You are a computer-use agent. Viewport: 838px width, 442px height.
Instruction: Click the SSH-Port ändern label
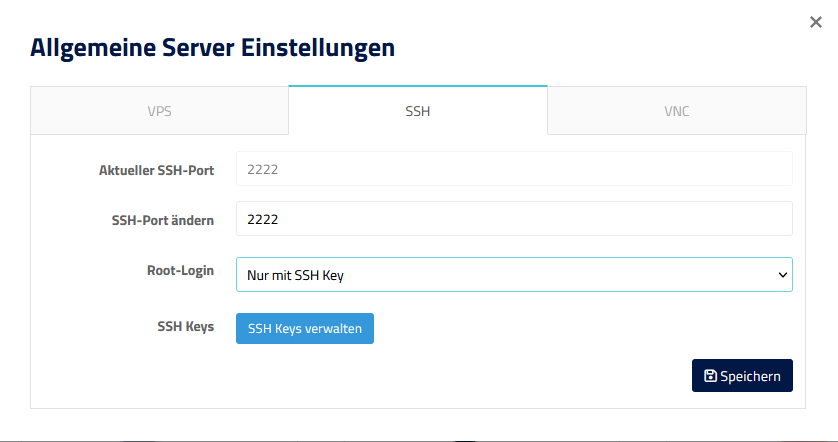coord(162,220)
